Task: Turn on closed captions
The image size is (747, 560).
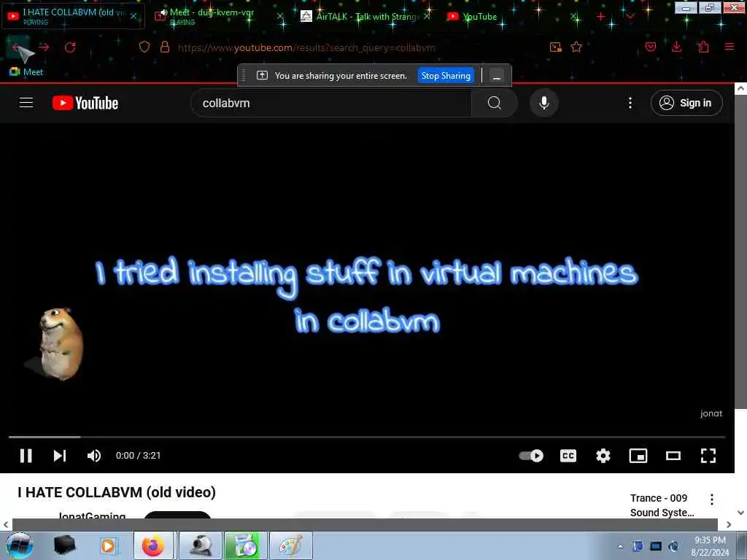Action: tap(568, 456)
